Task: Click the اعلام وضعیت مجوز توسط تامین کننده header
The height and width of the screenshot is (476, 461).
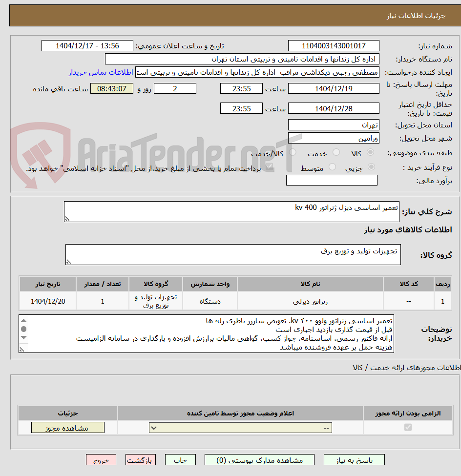Action: click(x=240, y=413)
